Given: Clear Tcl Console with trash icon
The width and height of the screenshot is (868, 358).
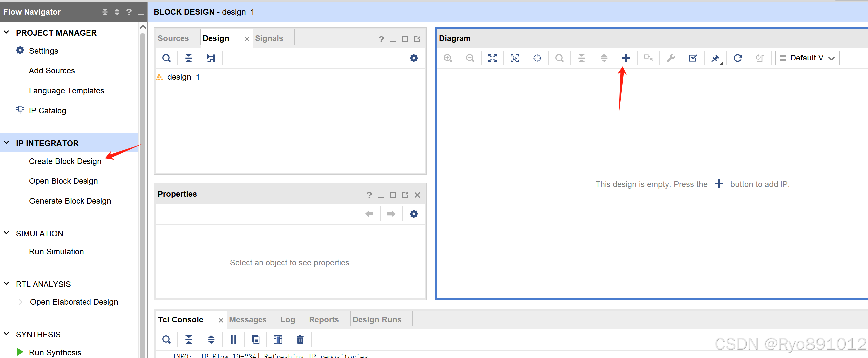Looking at the screenshot, I should tap(300, 339).
